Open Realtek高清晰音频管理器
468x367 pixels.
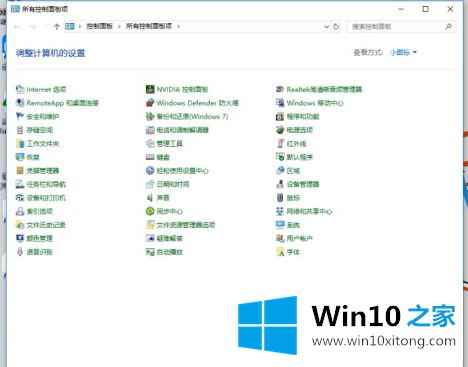[319, 89]
